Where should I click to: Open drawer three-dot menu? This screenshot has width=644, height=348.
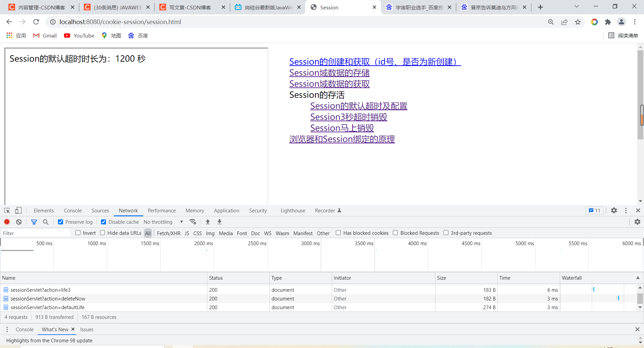pos(7,330)
